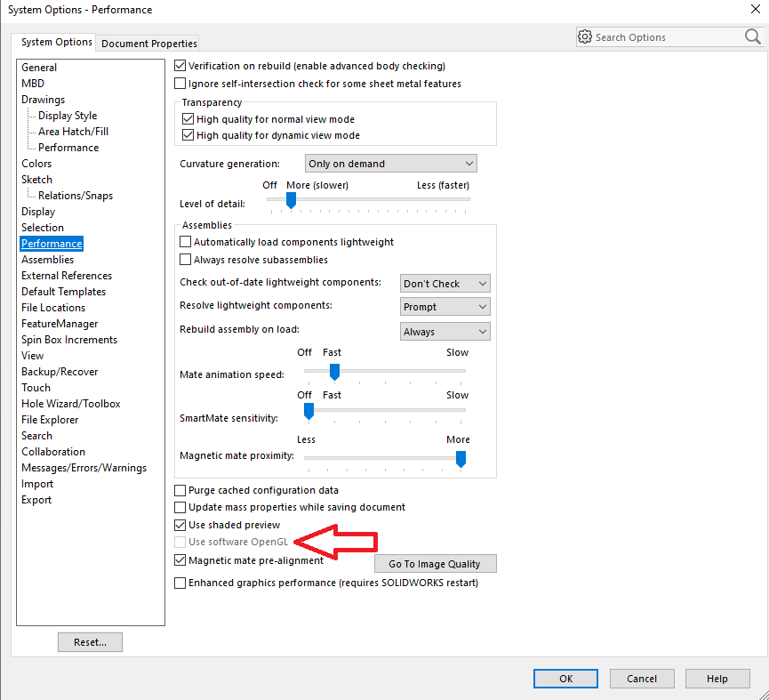Open External References options
This screenshot has width=769, height=700.
66,276
